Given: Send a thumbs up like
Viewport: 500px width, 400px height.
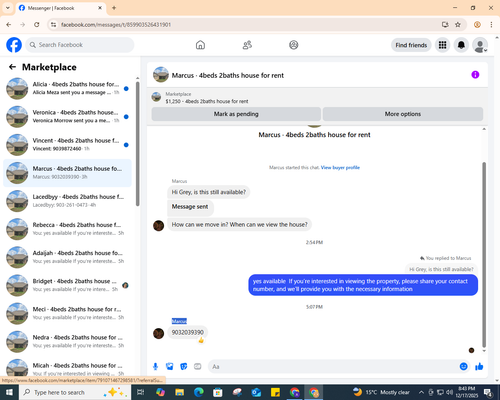Looking at the screenshot, I should coord(479,367).
